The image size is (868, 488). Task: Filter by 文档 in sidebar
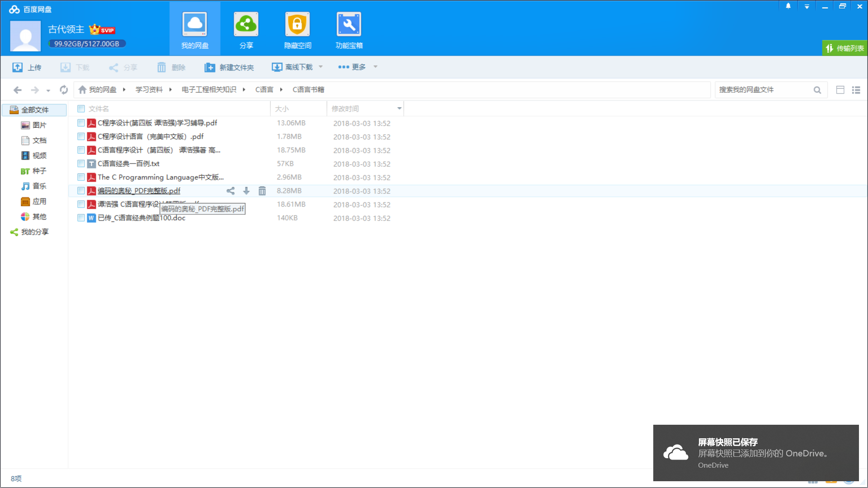coord(34,141)
